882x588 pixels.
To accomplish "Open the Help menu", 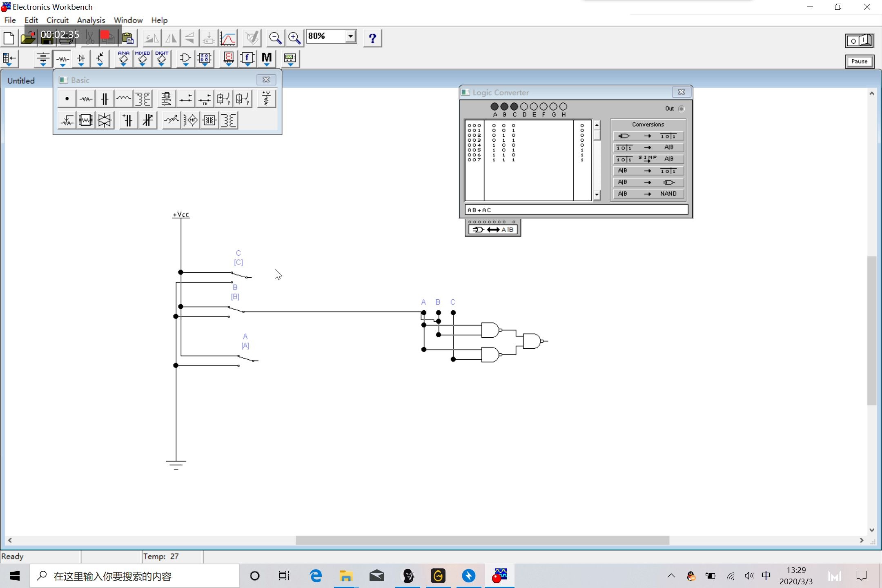I will (159, 20).
